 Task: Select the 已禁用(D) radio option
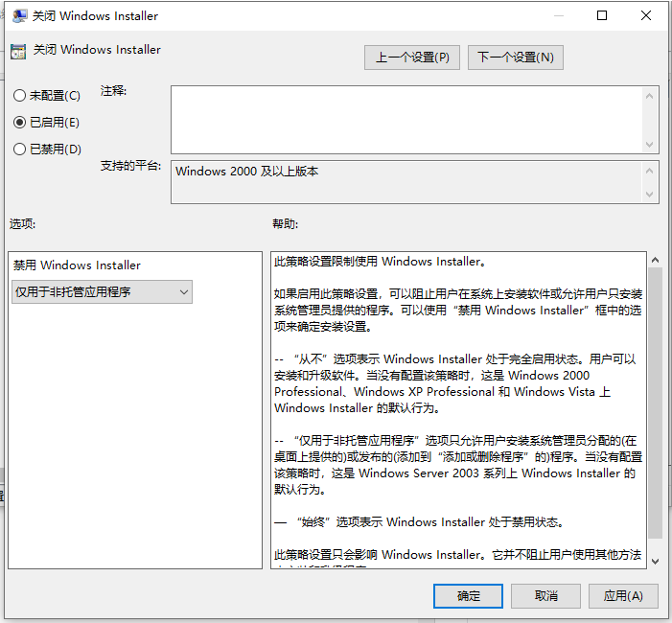click(47, 150)
